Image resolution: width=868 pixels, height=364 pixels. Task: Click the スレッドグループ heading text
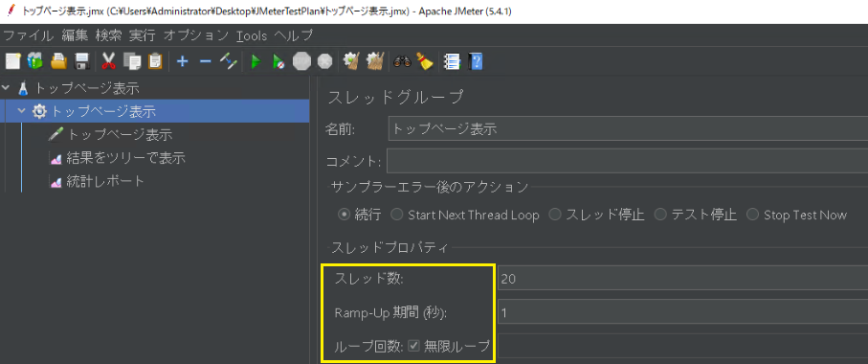click(395, 97)
